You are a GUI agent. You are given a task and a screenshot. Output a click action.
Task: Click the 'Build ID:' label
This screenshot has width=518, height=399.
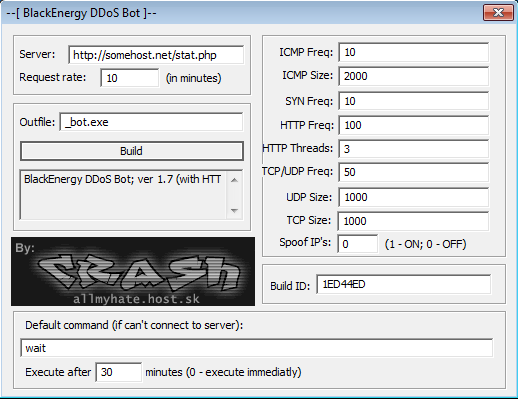pos(290,286)
